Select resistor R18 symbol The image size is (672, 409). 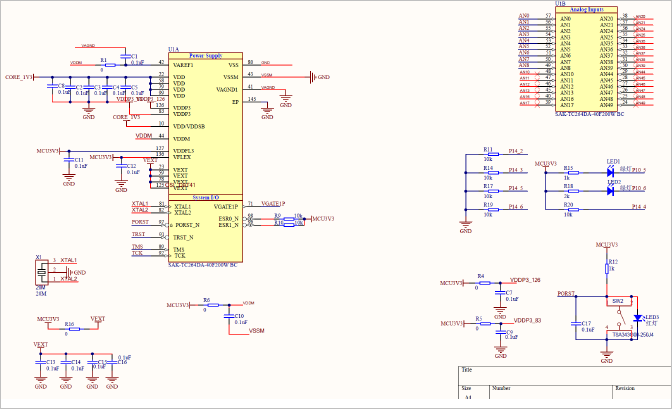[x=573, y=191]
